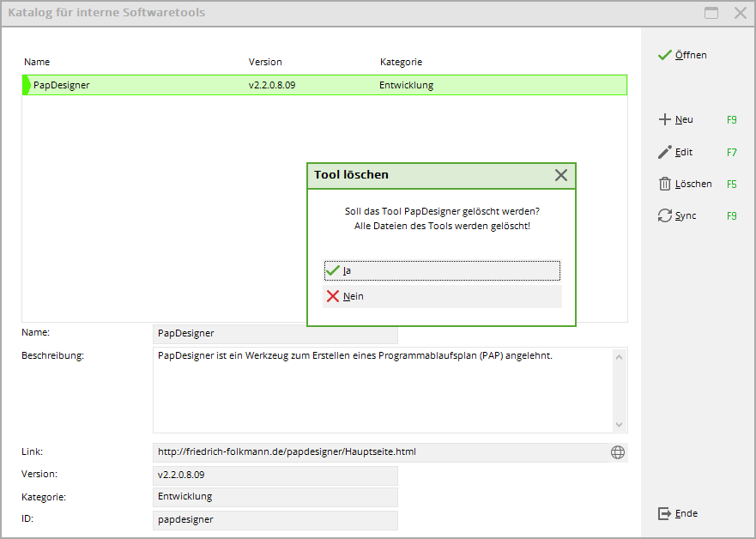Click the exit door icon for Ende
This screenshot has width=756, height=539.
tap(664, 513)
